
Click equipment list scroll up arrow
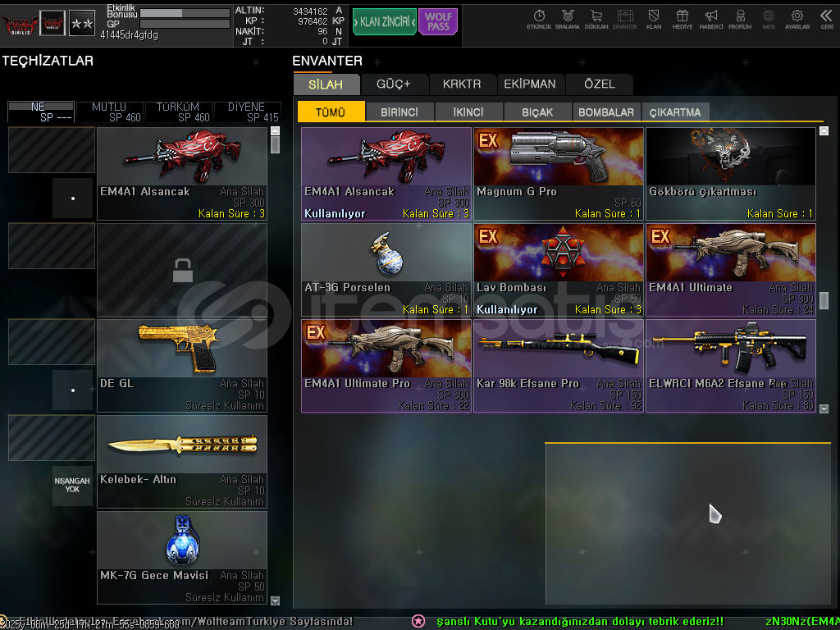[276, 130]
